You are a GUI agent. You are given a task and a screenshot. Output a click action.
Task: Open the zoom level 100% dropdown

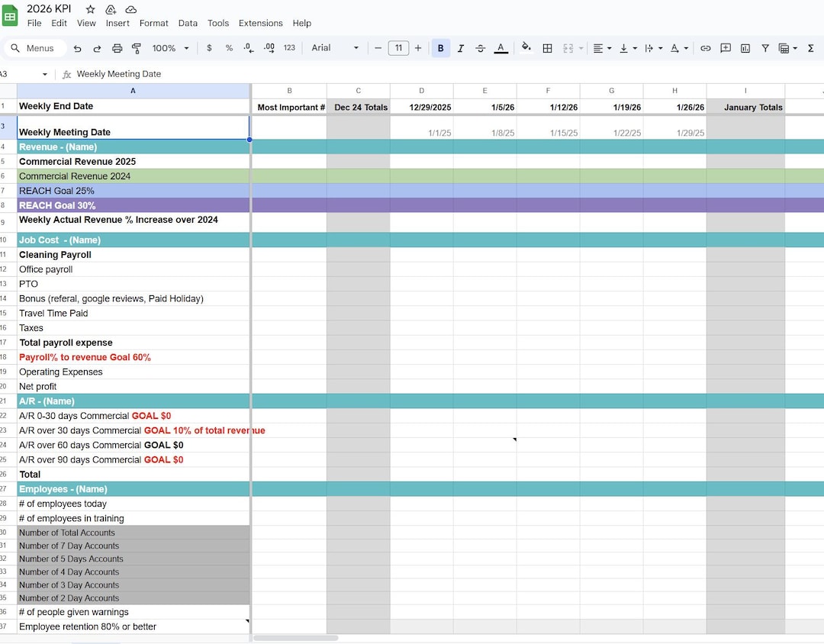pyautogui.click(x=170, y=48)
